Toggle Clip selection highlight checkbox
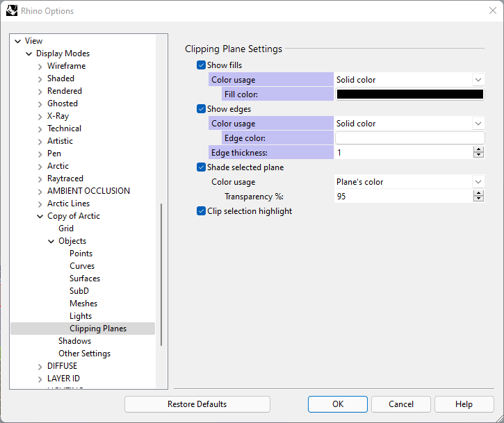504x423 pixels. 202,211
